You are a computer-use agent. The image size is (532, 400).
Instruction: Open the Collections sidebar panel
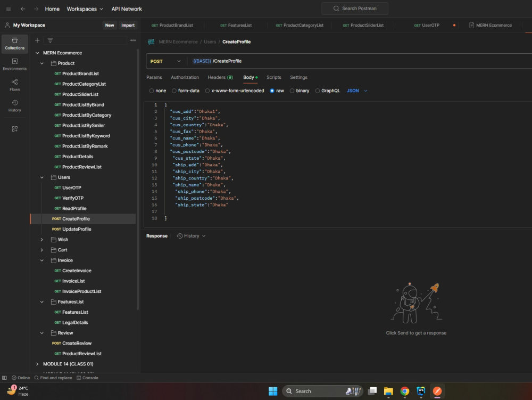coord(14,44)
